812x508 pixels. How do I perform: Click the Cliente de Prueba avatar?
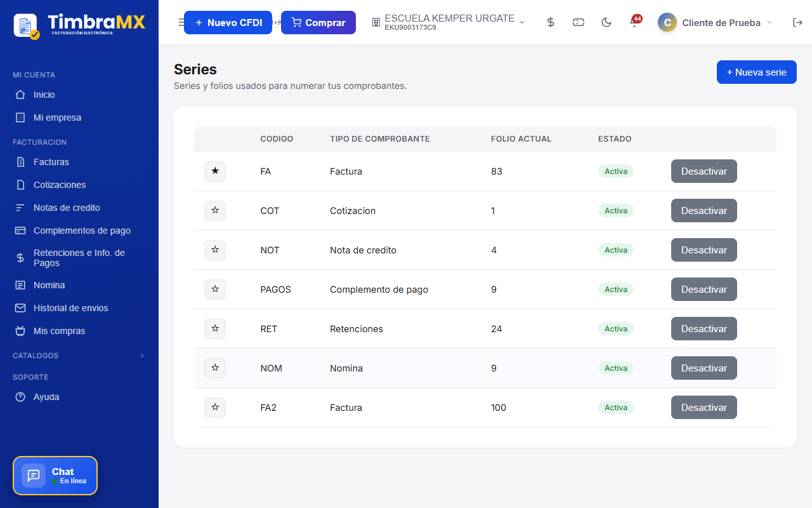click(x=667, y=22)
